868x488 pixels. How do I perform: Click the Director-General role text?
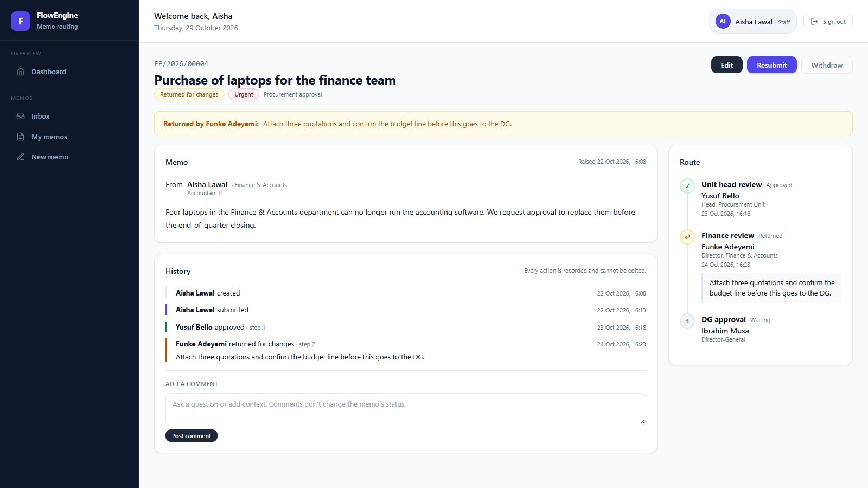pyautogui.click(x=723, y=339)
